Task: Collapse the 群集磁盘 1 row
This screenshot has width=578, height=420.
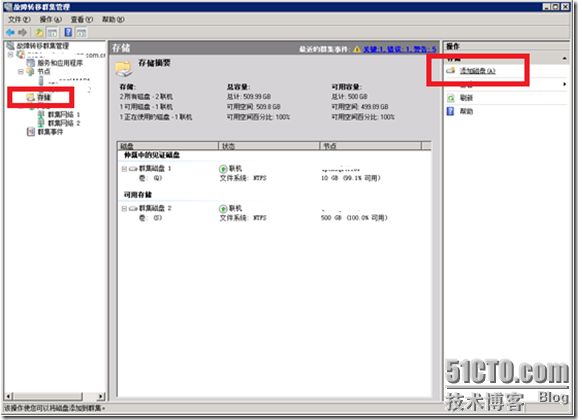Action: (124, 169)
